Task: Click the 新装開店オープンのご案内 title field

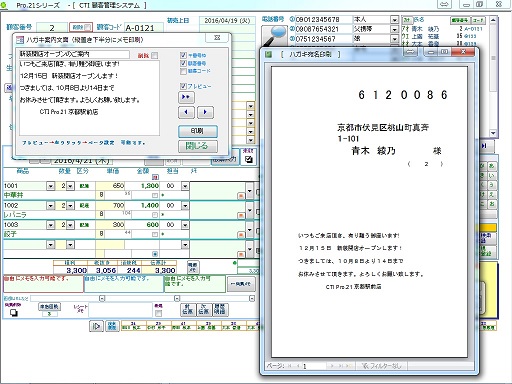Action: point(74,54)
